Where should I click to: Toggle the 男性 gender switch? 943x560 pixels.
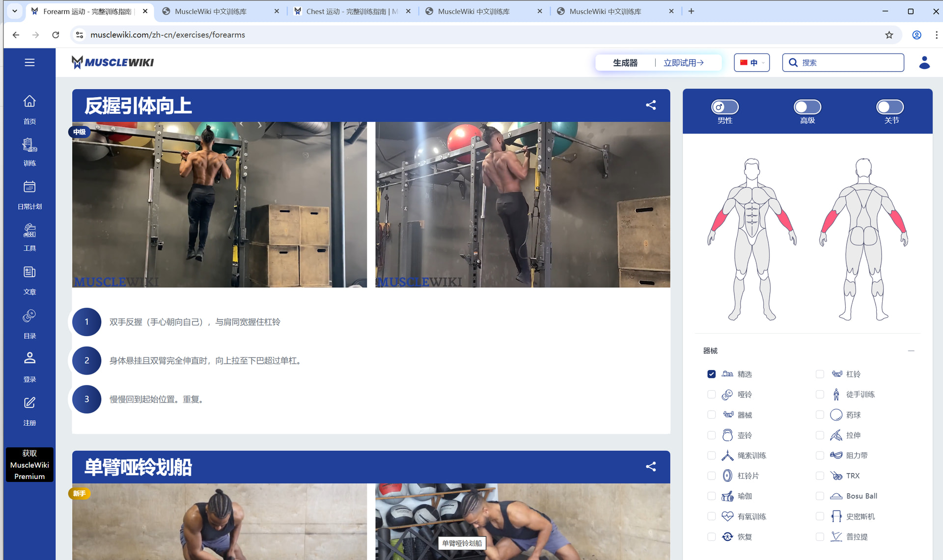click(x=725, y=107)
